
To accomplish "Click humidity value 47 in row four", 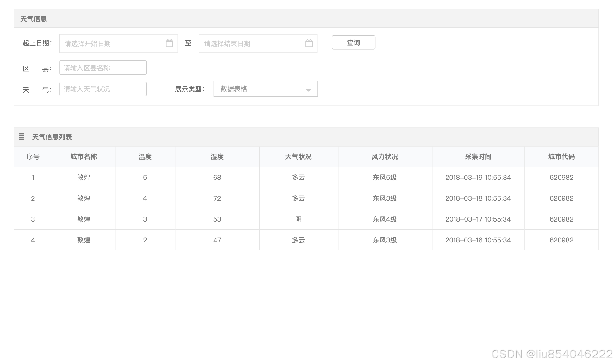I will pyautogui.click(x=217, y=240).
